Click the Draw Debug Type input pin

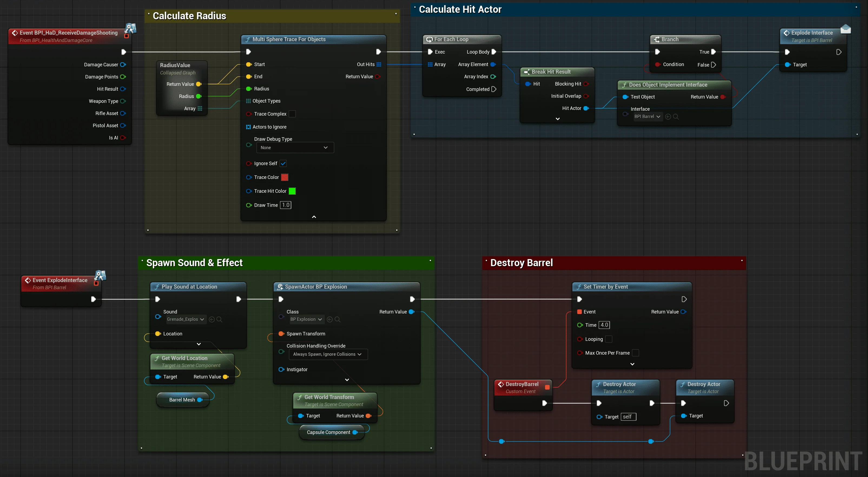pos(249,145)
